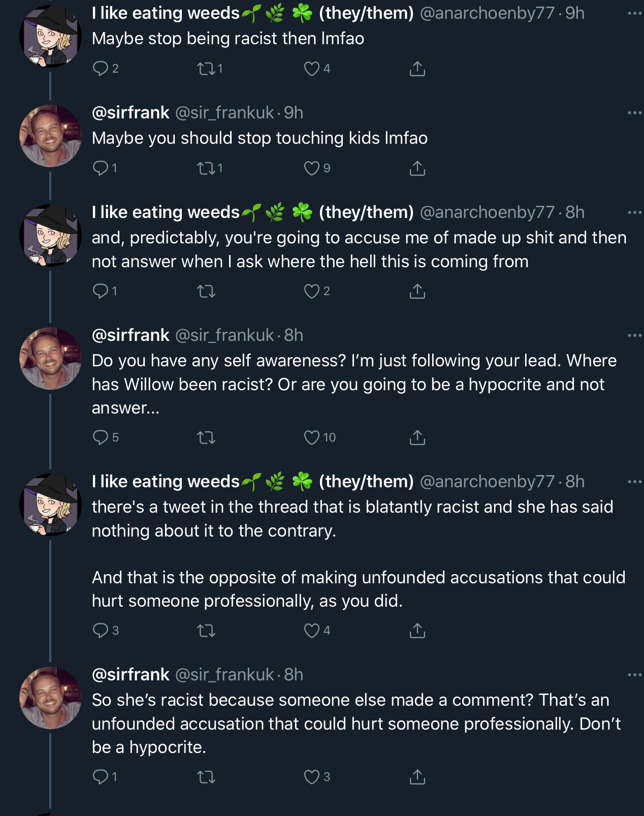The width and height of the screenshot is (644, 816).
Task: Open the witch-hat avatar on 'blatantly racist' tweet
Action: pyautogui.click(x=50, y=505)
